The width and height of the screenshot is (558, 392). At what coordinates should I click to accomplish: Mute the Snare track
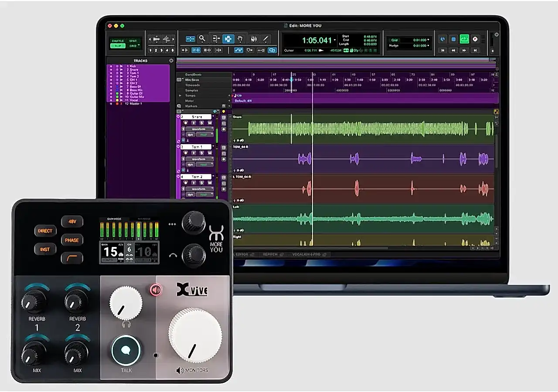click(x=210, y=123)
